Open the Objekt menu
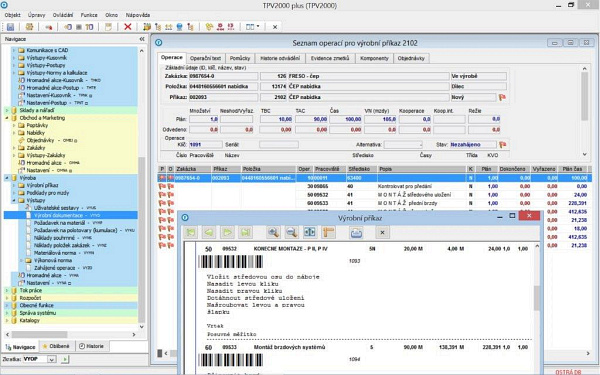The height and width of the screenshot is (375, 600). (x=13, y=15)
